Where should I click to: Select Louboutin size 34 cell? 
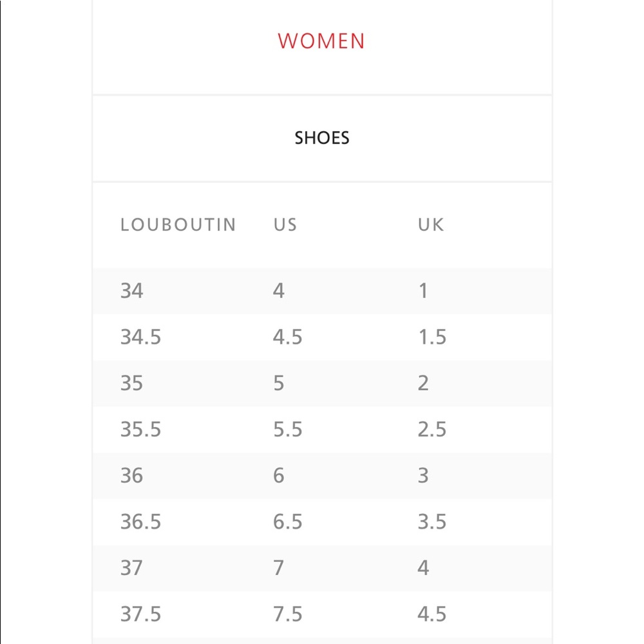tap(132, 291)
